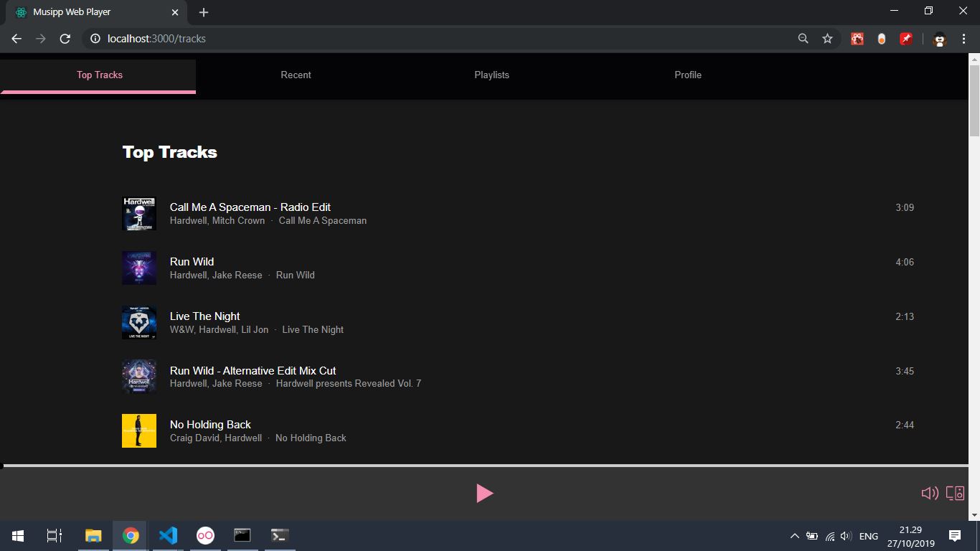Viewport: 980px width, 551px height.
Task: Open the Profile tab
Action: [688, 75]
